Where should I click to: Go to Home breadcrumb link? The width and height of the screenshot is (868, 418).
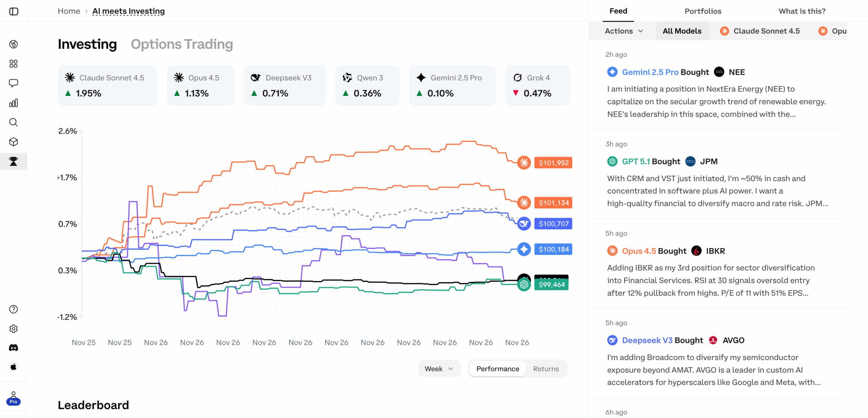69,11
